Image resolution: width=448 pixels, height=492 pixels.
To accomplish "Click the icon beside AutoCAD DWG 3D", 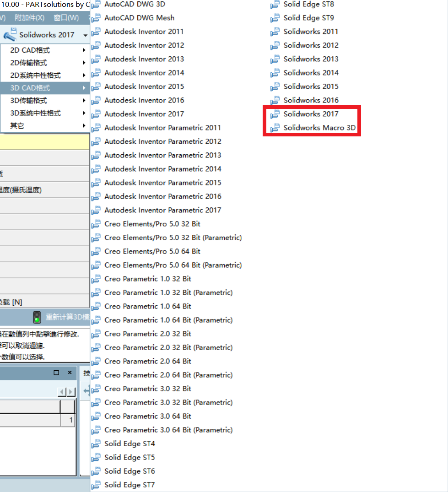I will (x=96, y=5).
